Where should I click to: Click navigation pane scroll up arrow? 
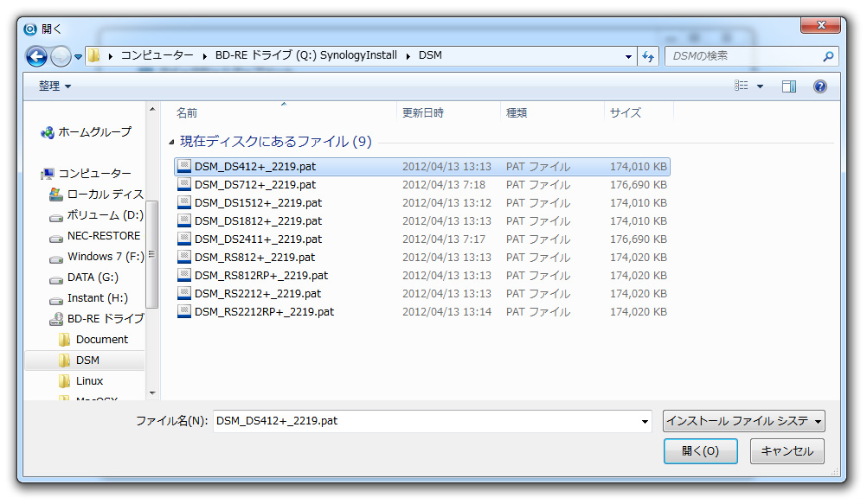click(152, 110)
